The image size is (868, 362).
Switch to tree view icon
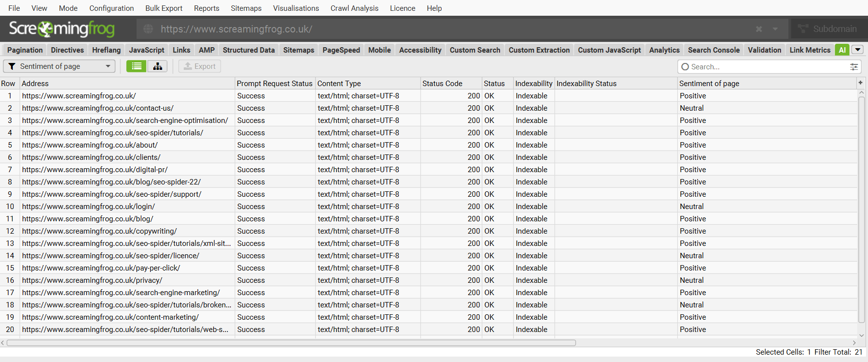click(158, 66)
